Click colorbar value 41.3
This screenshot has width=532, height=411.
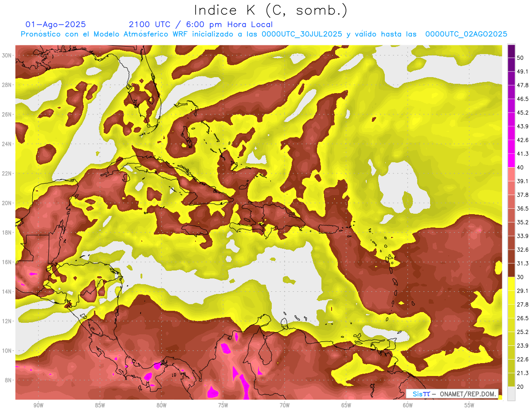(x=523, y=154)
